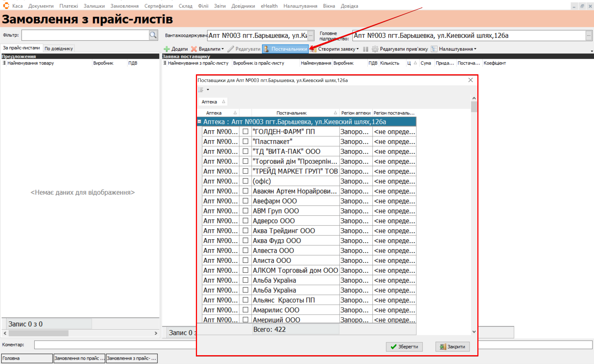This screenshot has height=364, width=594.
Task: Open Вантажоодержувач ellipsis selector button
Action: click(311, 35)
